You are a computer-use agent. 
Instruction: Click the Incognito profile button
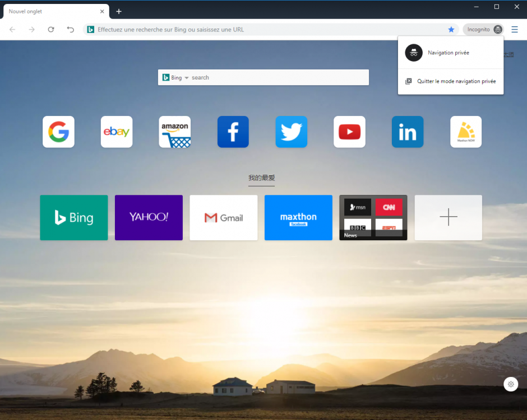[x=483, y=29]
